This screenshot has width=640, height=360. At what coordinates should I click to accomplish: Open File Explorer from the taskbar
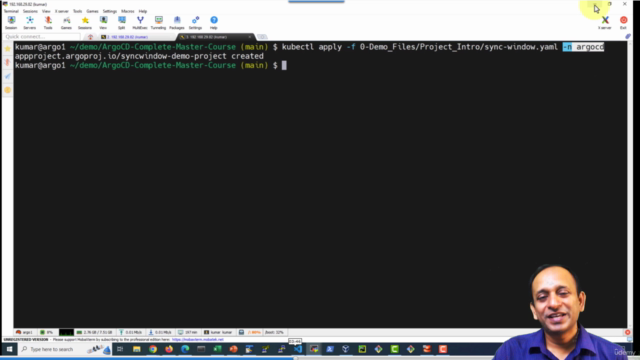136,349
